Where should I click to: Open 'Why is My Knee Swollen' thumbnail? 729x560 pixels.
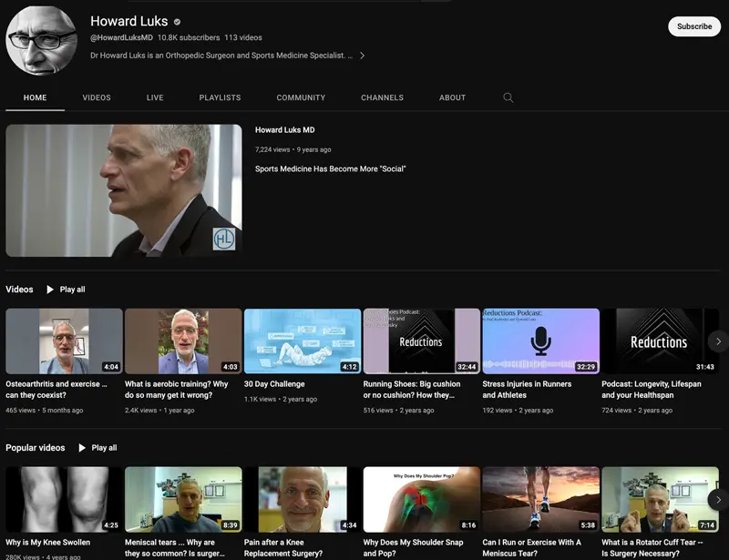coord(64,500)
